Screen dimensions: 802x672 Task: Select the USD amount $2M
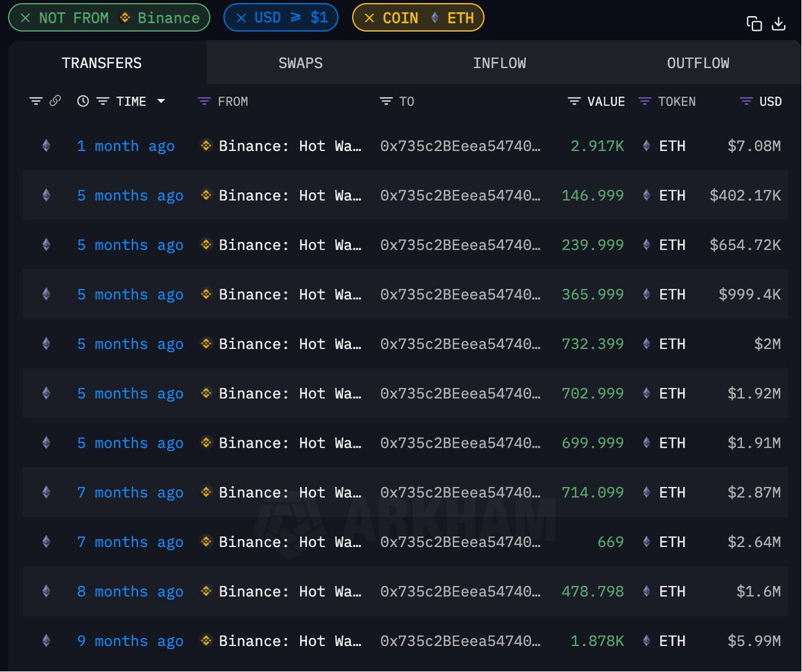(x=767, y=343)
